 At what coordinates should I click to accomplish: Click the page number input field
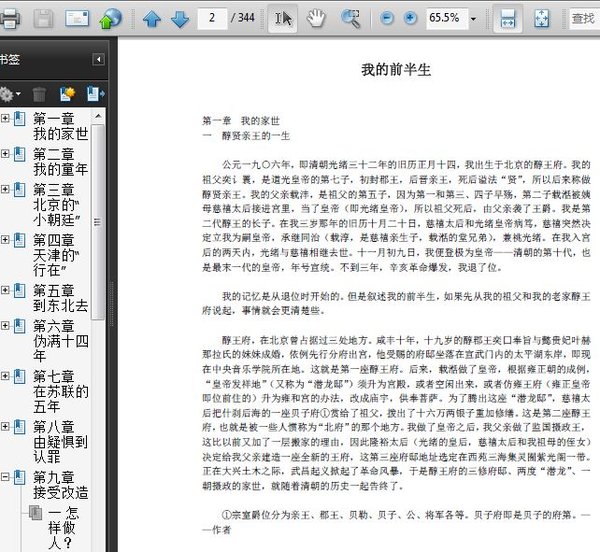coord(212,18)
